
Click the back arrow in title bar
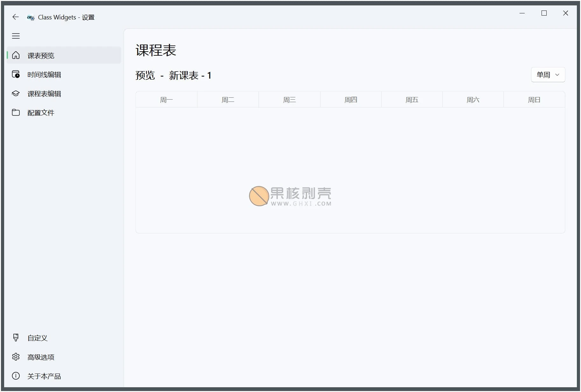click(x=15, y=17)
